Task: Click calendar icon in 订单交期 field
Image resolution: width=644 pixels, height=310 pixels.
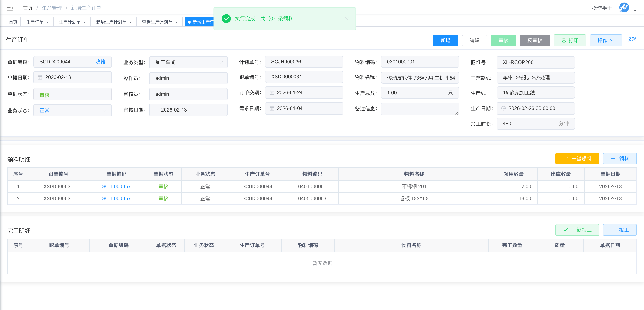Action: click(272, 93)
